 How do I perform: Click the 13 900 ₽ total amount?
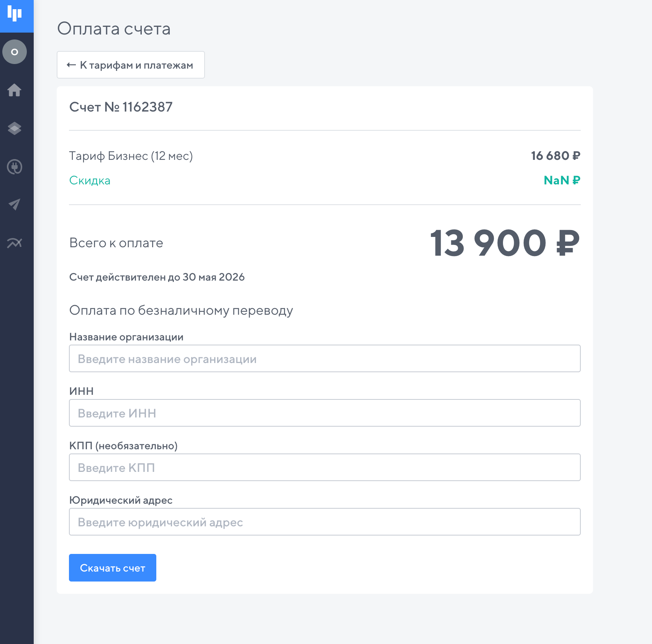pos(505,243)
